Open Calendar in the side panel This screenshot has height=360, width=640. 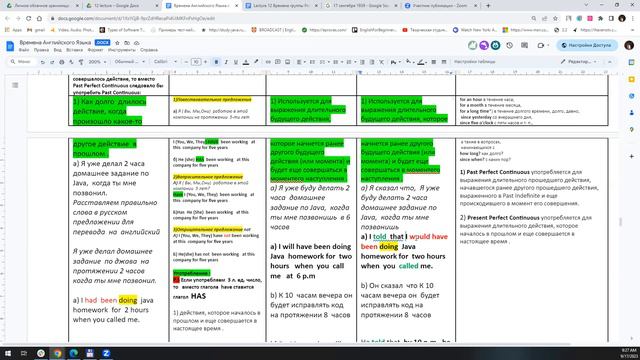pyautogui.click(x=631, y=62)
